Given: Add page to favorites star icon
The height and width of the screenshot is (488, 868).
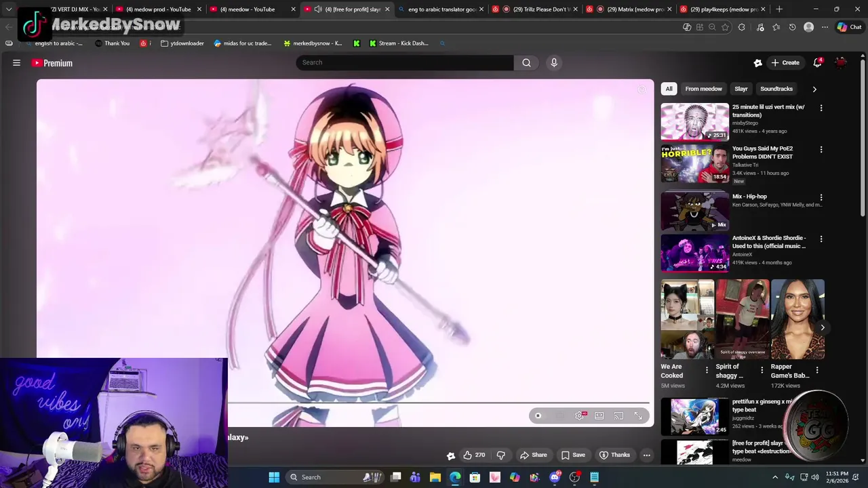Looking at the screenshot, I should pos(725,27).
